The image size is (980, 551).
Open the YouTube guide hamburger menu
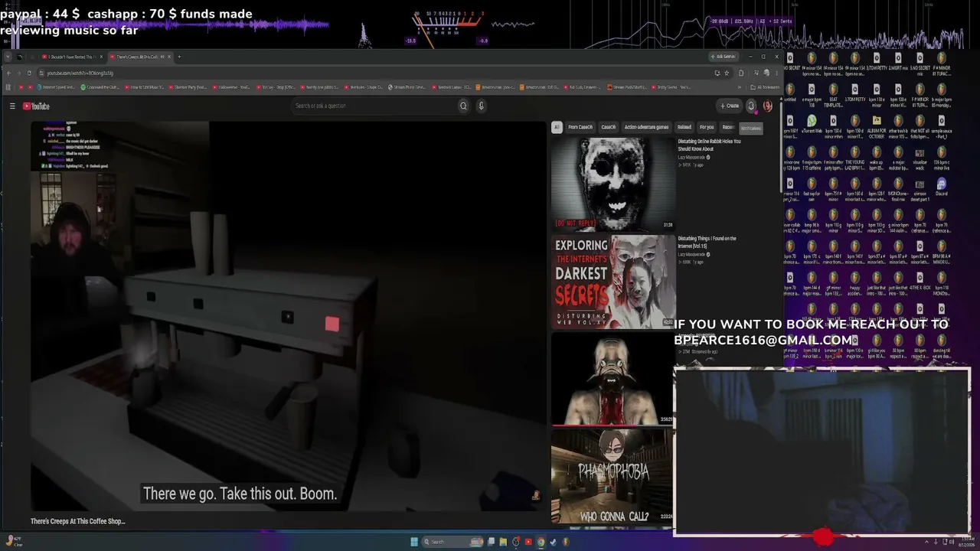12,106
